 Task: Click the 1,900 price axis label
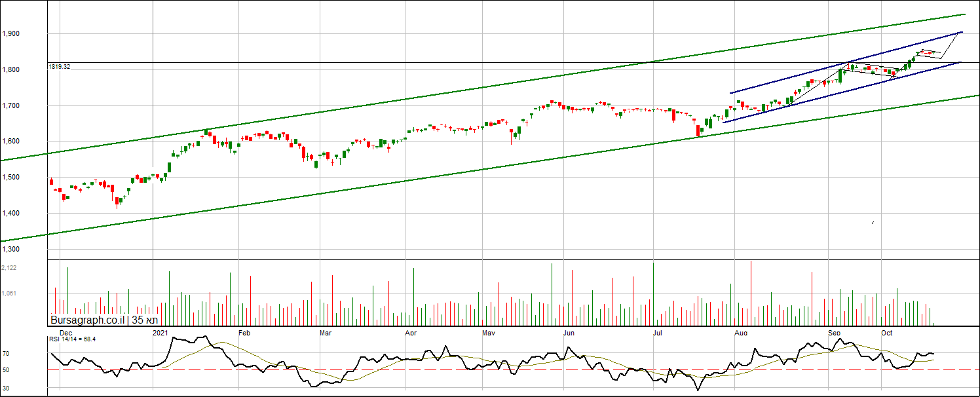coord(10,34)
